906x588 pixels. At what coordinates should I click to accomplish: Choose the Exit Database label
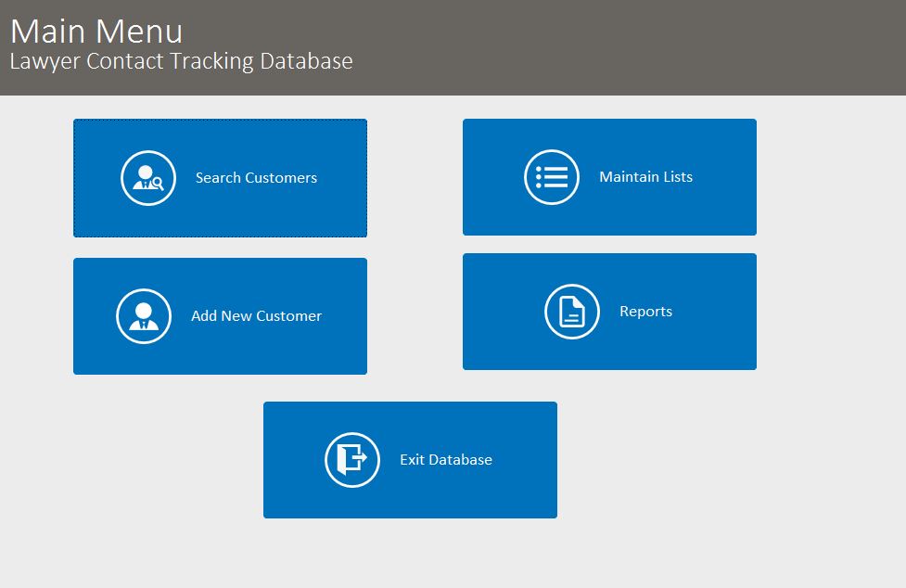(x=445, y=460)
